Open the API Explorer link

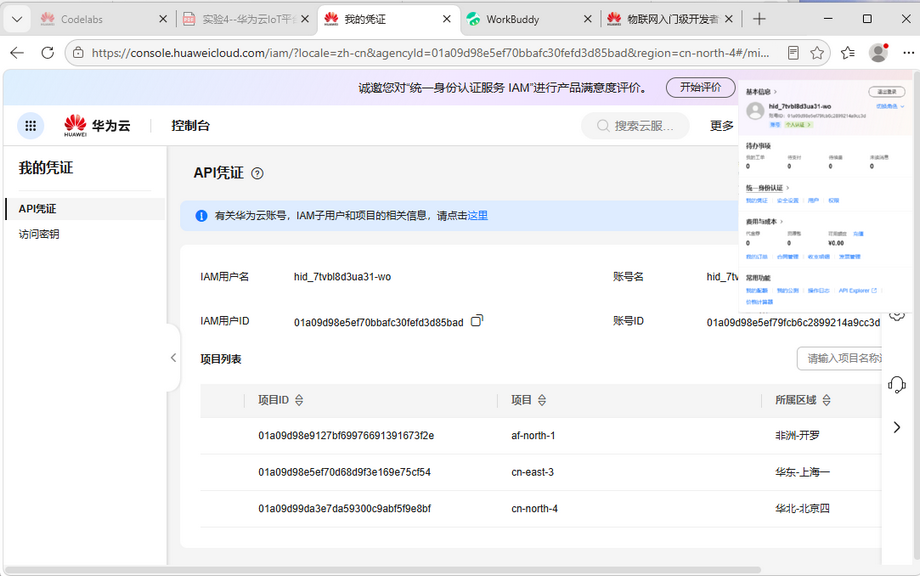(858, 290)
